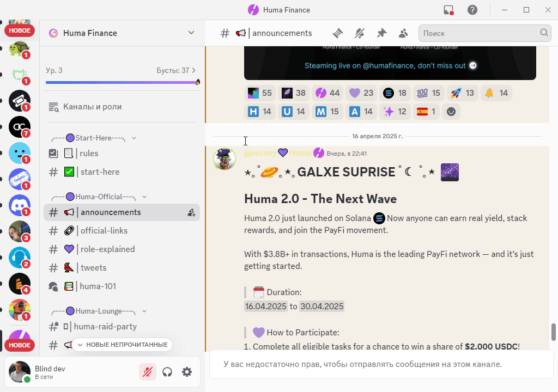Toggle the letter H reaction
The image size is (558, 392).
[x=260, y=112]
